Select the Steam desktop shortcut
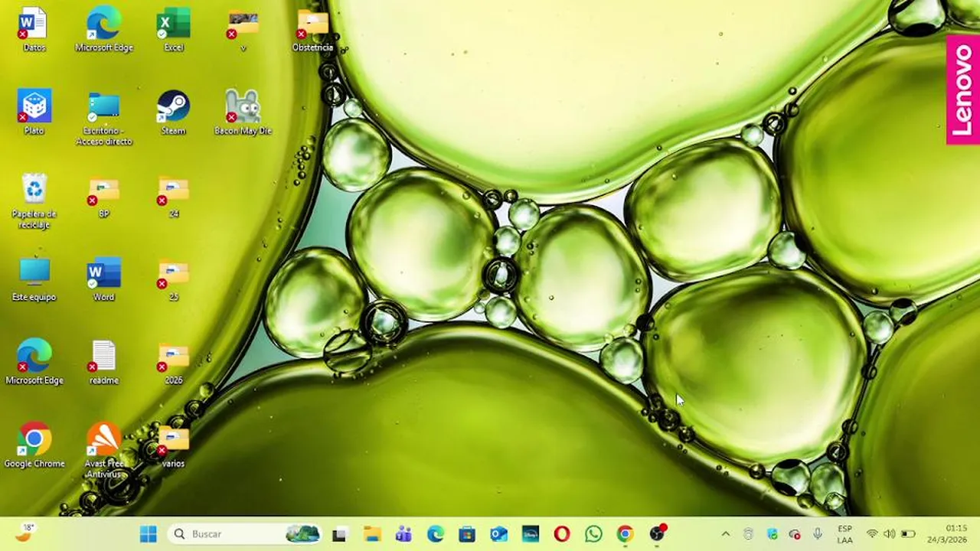Viewport: 980px width, 551px height. click(174, 113)
